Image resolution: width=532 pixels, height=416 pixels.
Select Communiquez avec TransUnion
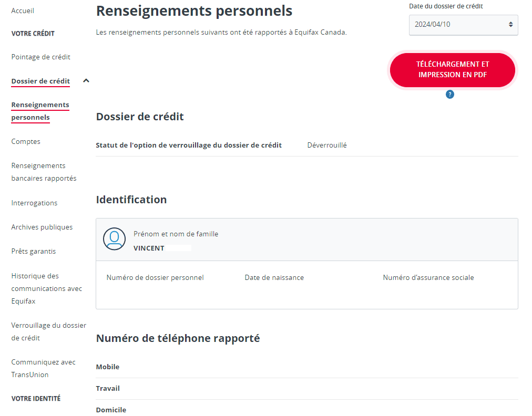point(43,368)
